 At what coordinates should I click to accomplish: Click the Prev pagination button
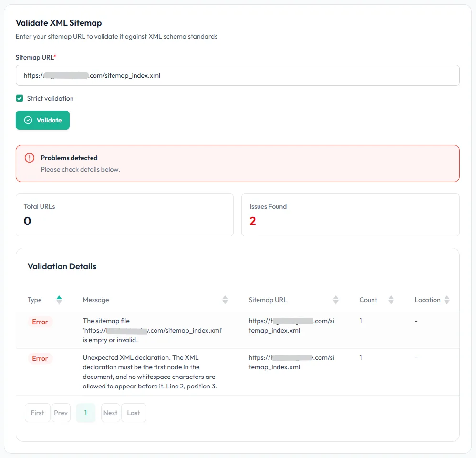tap(61, 413)
